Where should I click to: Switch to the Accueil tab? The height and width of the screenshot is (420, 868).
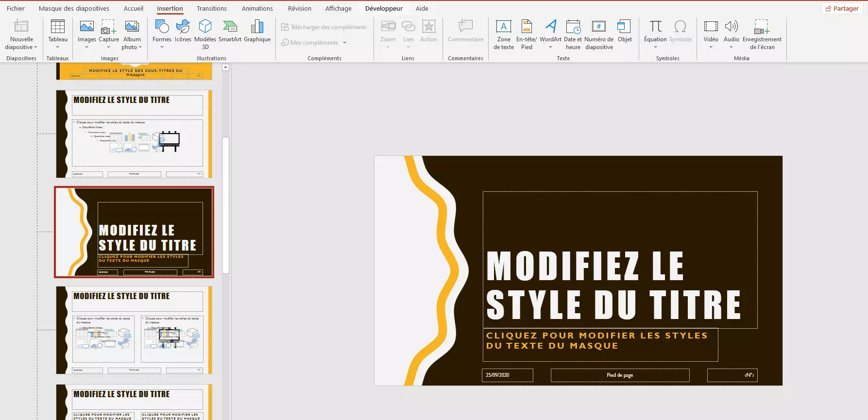tap(134, 8)
